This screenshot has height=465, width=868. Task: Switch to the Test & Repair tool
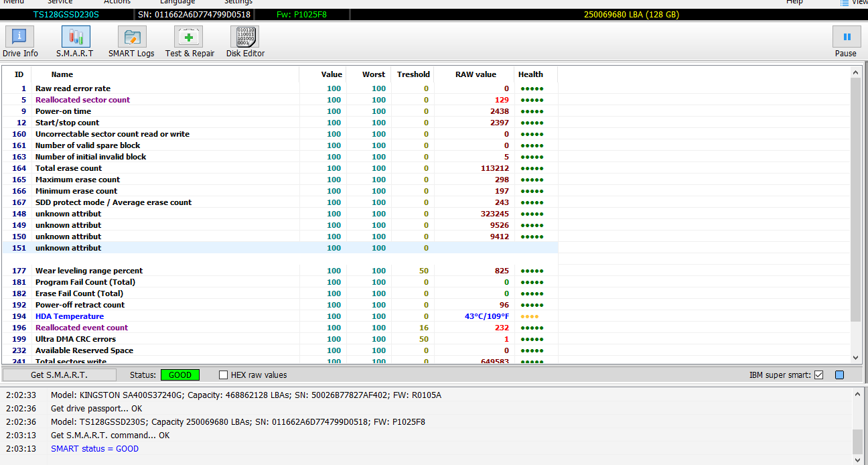coord(190,42)
